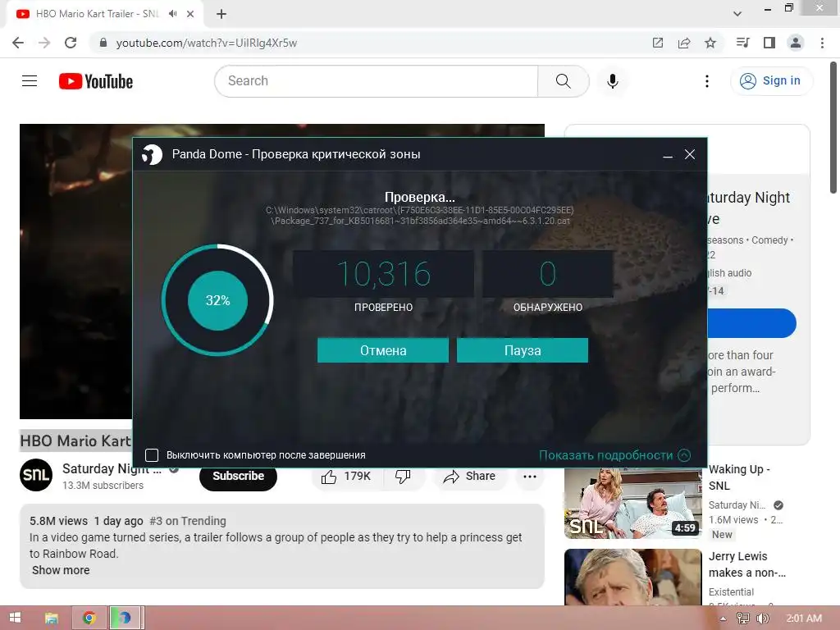Subscribe to Saturday Night Live channel
840x630 pixels.
239,476
